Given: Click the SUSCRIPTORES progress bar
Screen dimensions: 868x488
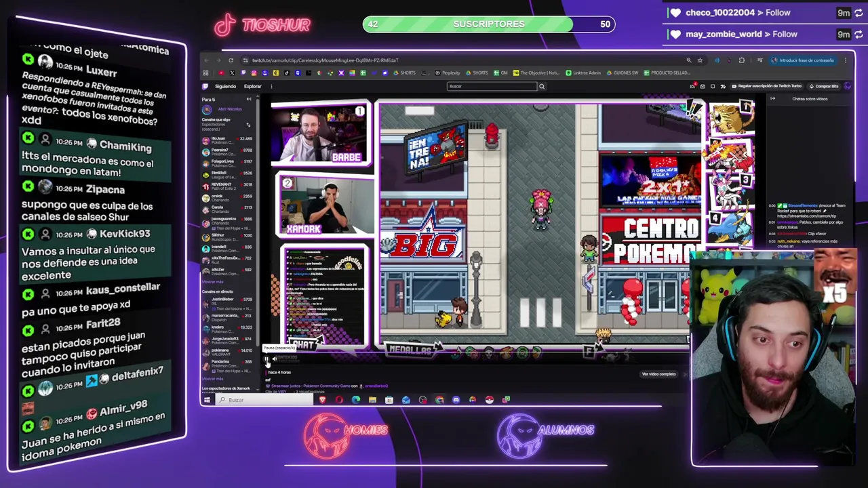Looking at the screenshot, I should coord(489,24).
